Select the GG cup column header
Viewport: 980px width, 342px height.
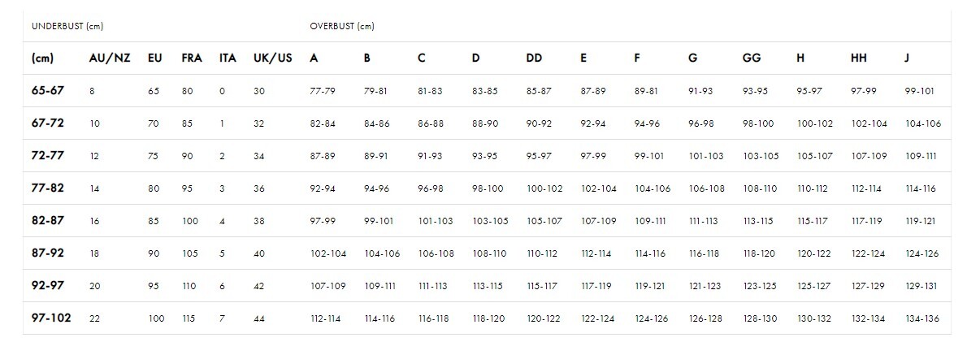tap(752, 58)
